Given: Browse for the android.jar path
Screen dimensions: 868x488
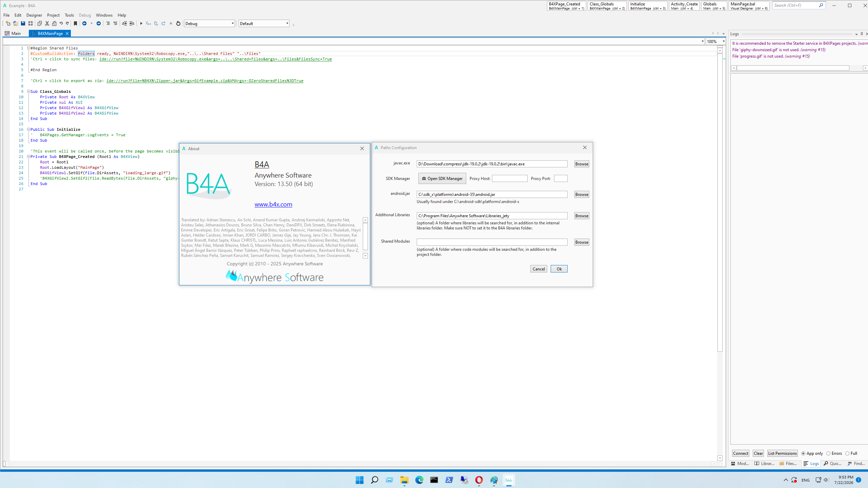Looking at the screenshot, I should (581, 195).
